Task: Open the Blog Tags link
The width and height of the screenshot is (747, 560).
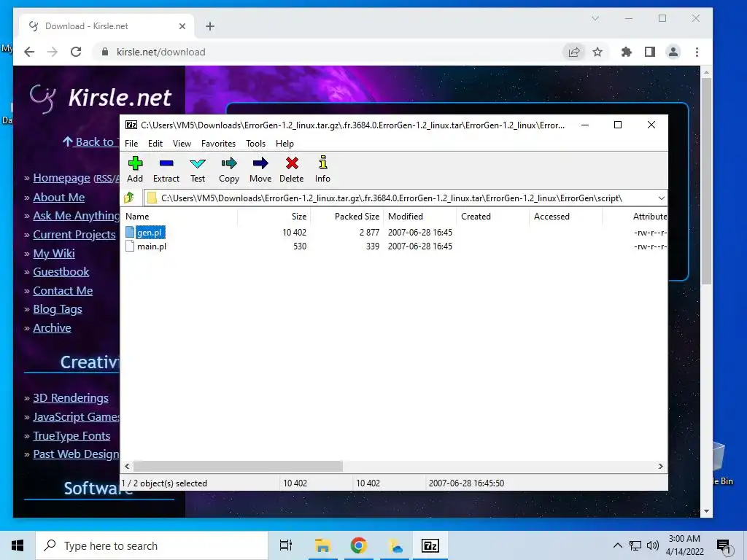Action: pos(57,309)
